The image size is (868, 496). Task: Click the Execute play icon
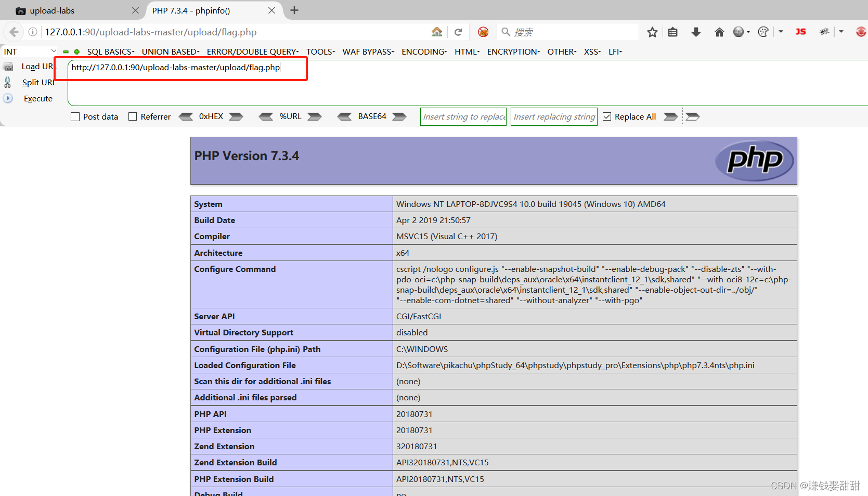8,98
